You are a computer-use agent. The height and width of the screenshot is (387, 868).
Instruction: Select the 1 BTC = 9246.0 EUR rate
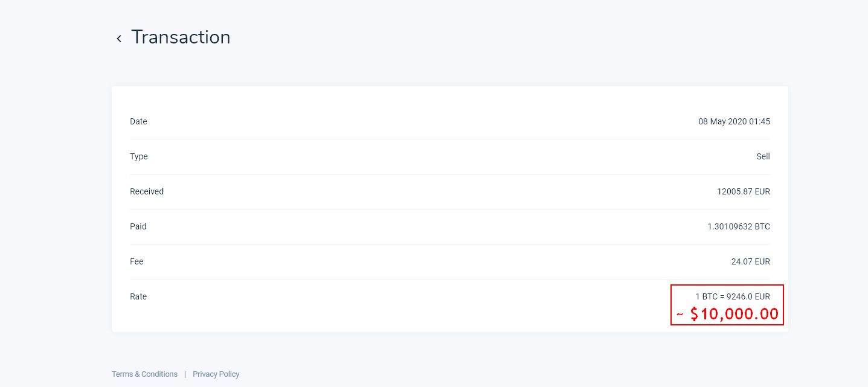[733, 296]
